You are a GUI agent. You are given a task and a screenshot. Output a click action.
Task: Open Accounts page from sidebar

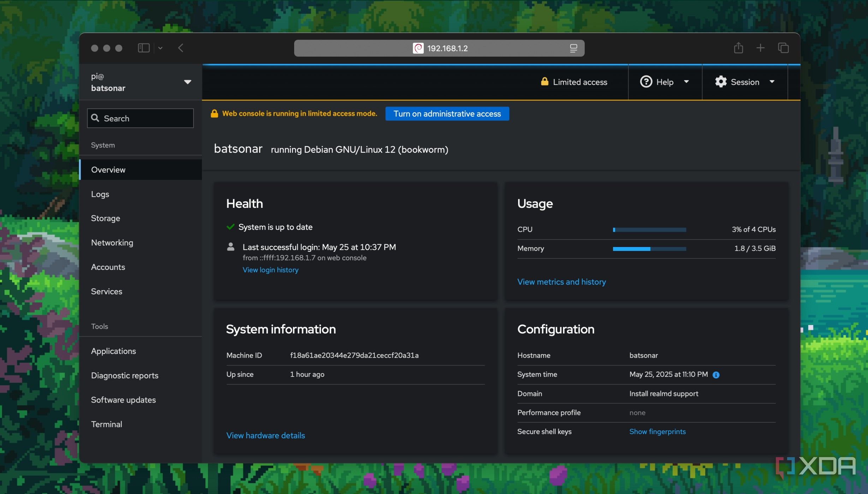(141, 267)
